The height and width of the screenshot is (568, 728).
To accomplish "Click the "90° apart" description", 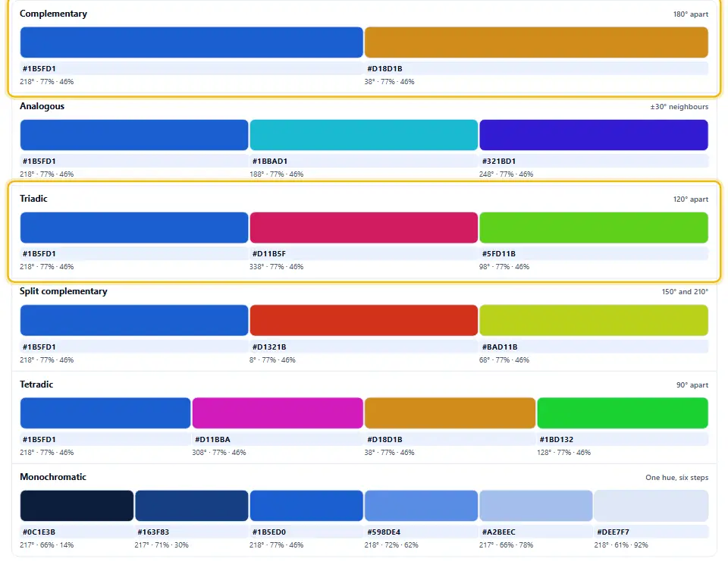I will pos(692,384).
